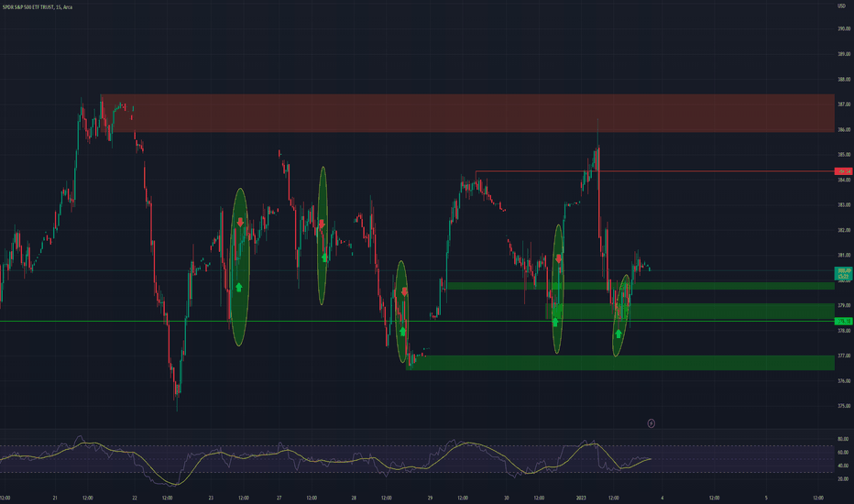Select the lowest green support zone rectangle
The width and height of the screenshot is (854, 504).
pos(620,363)
